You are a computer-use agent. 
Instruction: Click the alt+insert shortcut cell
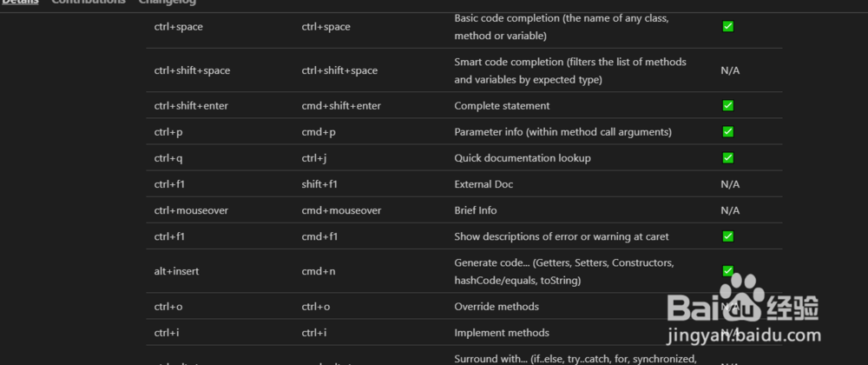click(176, 271)
